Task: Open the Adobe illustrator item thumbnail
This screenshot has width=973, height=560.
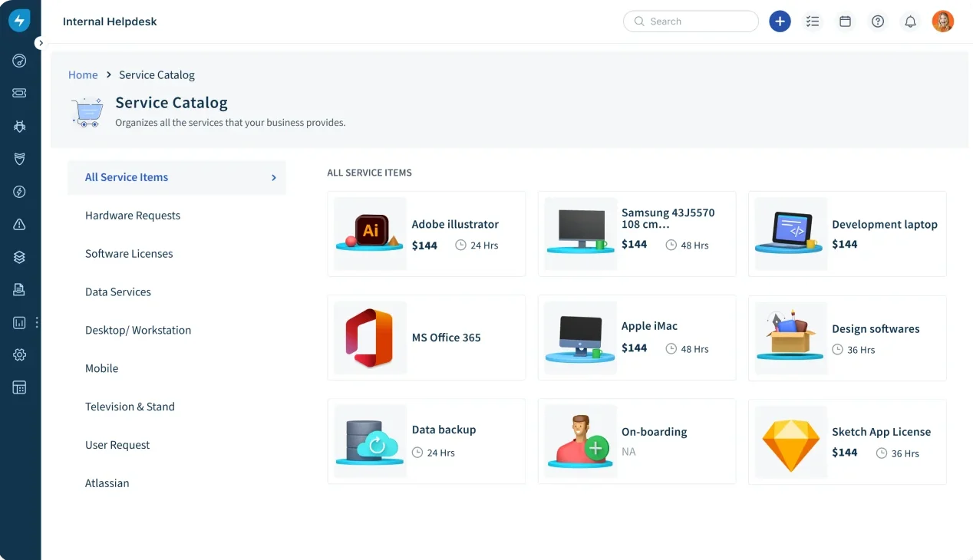Action: [x=370, y=234]
